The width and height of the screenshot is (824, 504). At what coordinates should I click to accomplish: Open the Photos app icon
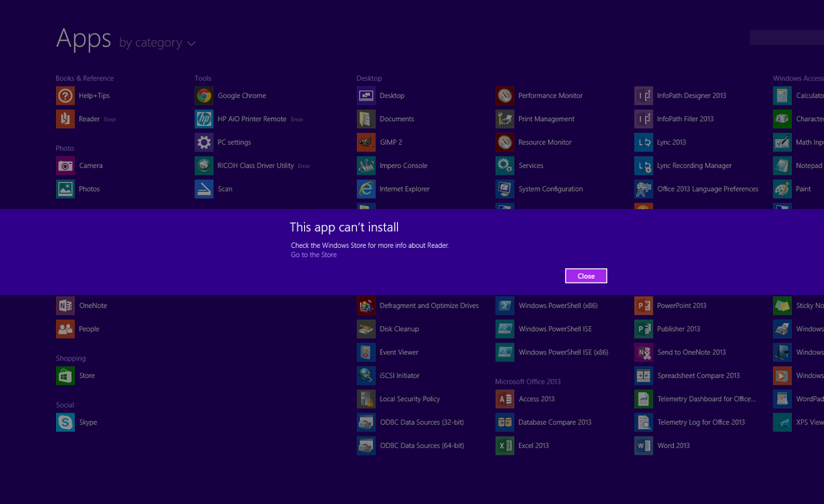[x=65, y=189]
